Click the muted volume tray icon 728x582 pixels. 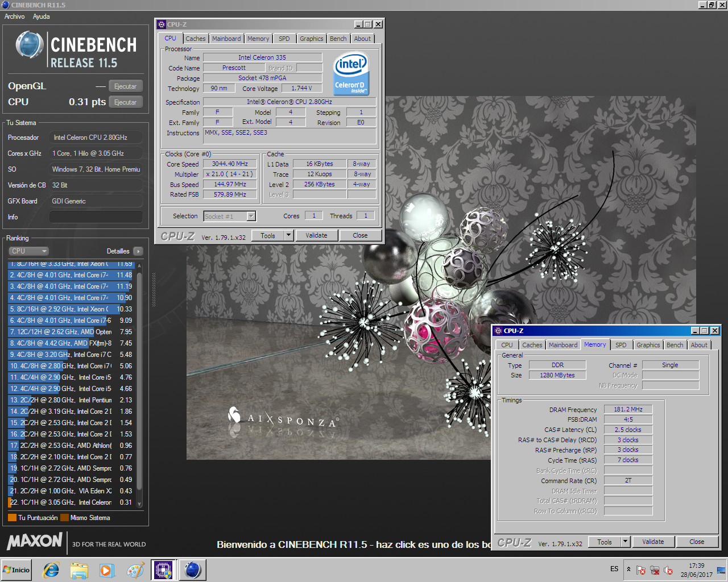click(x=668, y=570)
